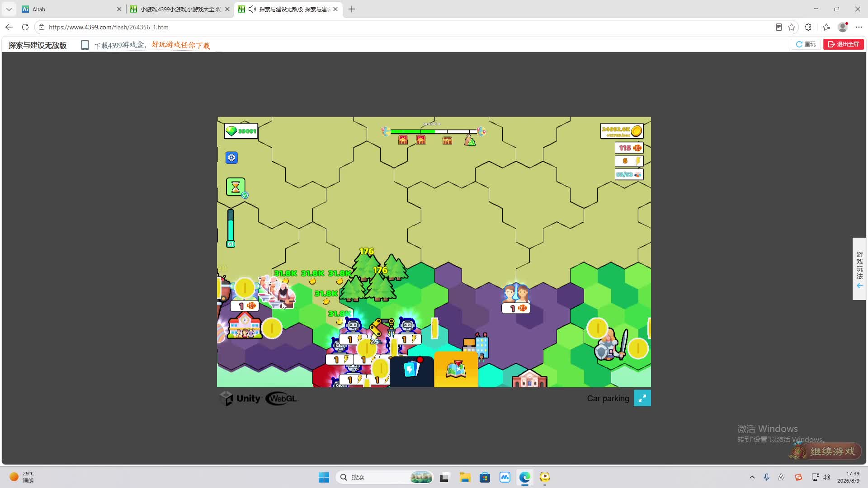The width and height of the screenshot is (868, 488).
Task: Open the tab actions dropdown arrow
Action: [9, 9]
